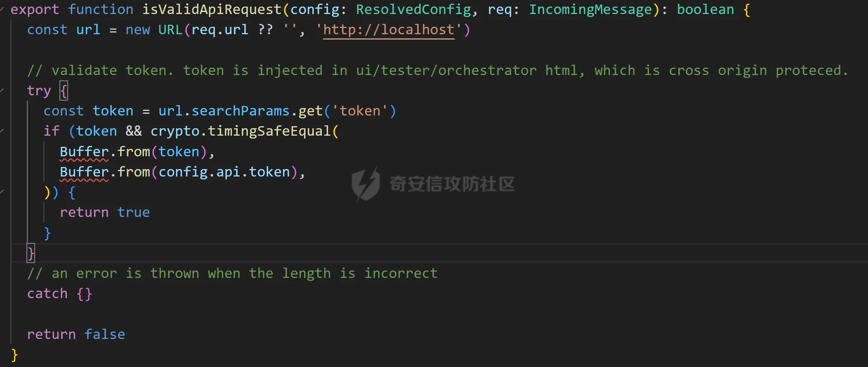
Task: Click the isValidApiRequest function name
Action: (x=212, y=9)
